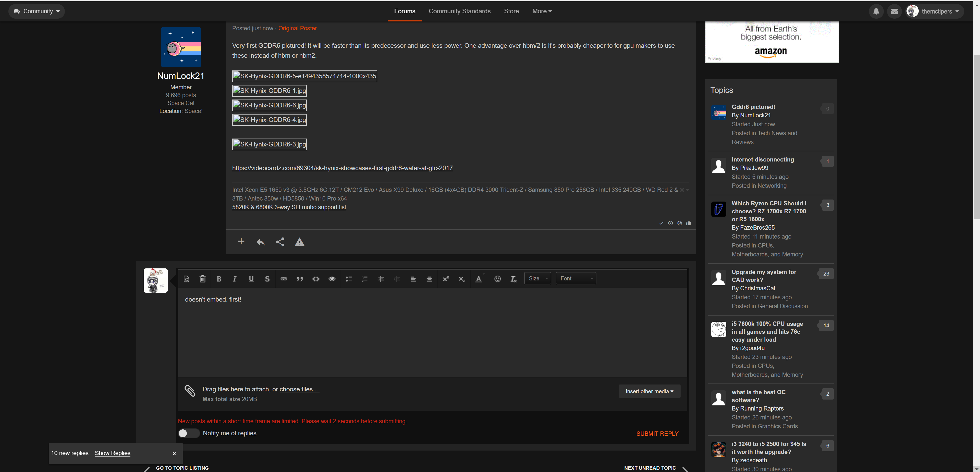
Task: Open the emoji smiley picker
Action: (497, 279)
